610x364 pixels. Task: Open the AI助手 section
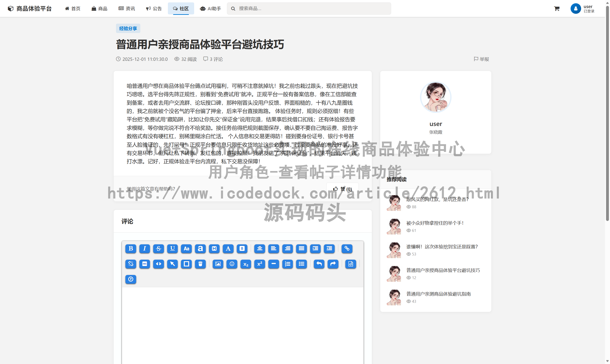click(210, 8)
